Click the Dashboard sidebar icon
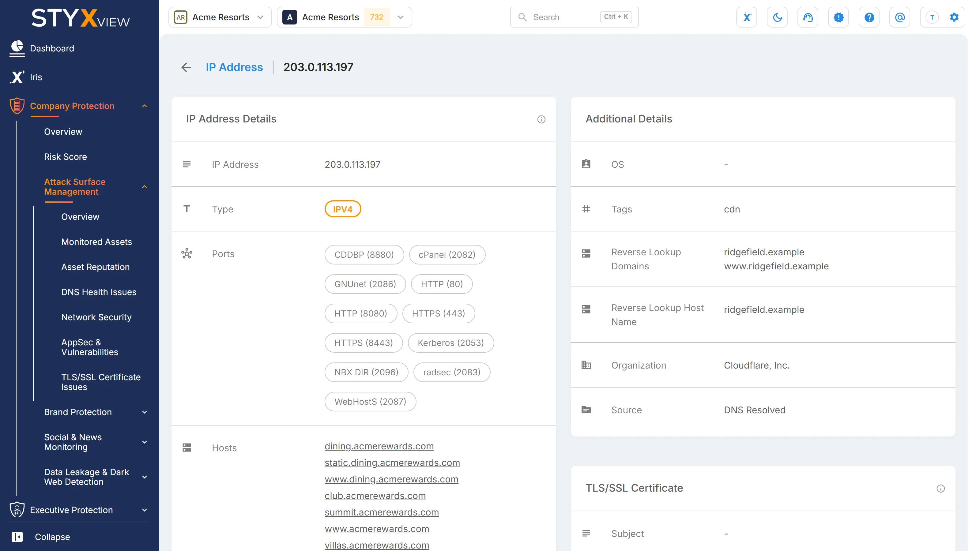Image resolution: width=980 pixels, height=551 pixels. pos(17,48)
